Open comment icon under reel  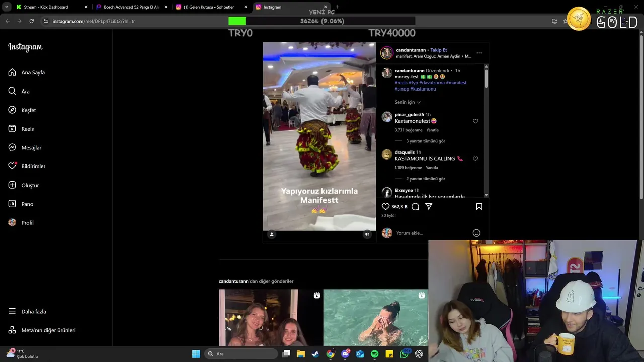point(415,206)
